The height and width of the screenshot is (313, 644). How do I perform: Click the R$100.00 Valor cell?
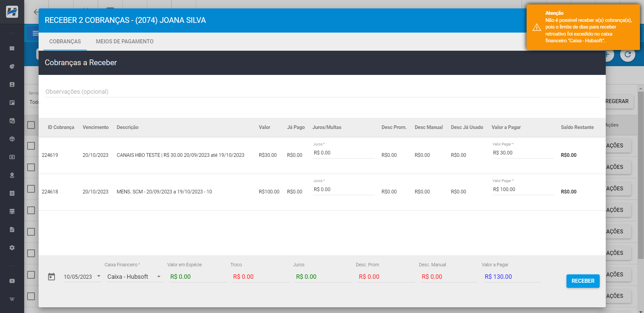[x=269, y=192]
